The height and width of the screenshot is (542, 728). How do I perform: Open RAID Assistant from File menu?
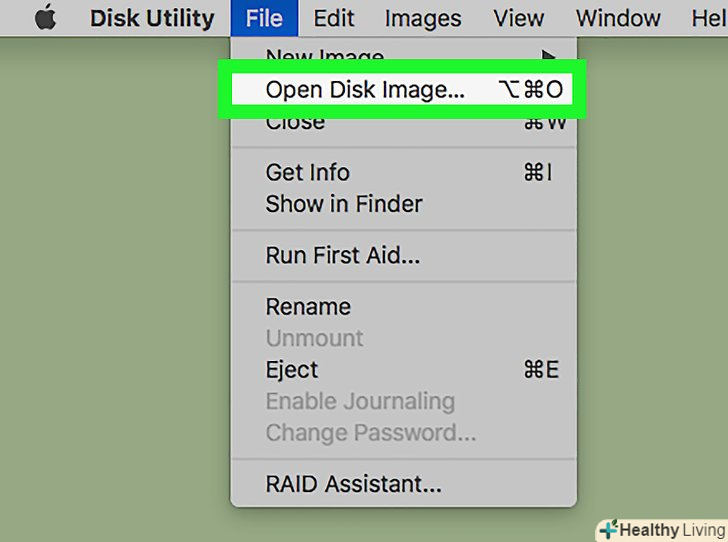[353, 485]
